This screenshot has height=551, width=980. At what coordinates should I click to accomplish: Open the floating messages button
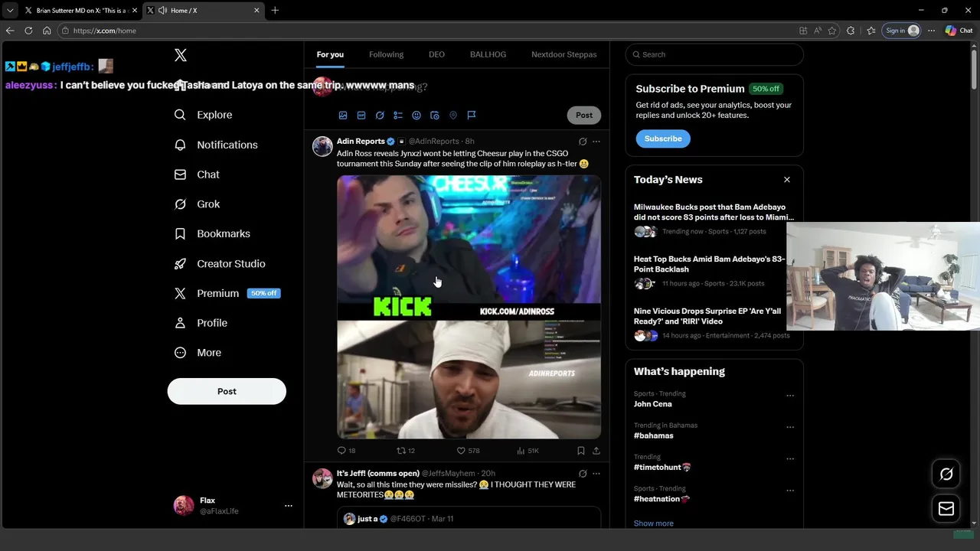(946, 508)
